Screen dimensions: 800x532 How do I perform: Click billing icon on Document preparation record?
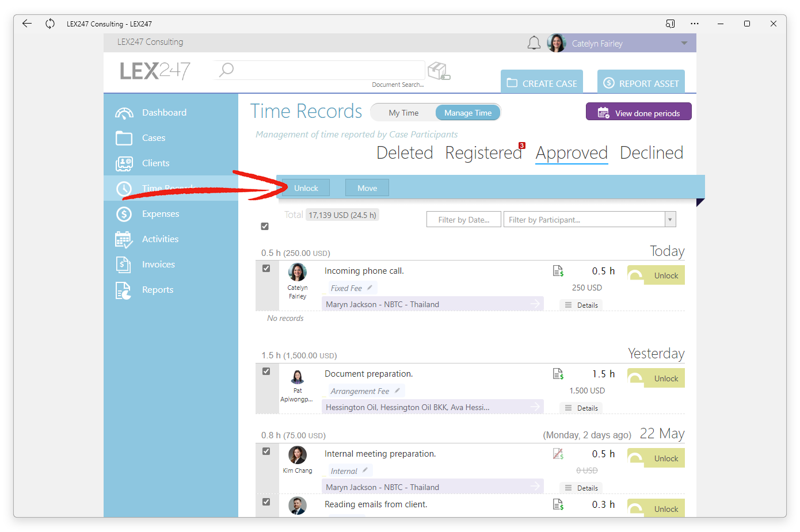click(x=558, y=374)
